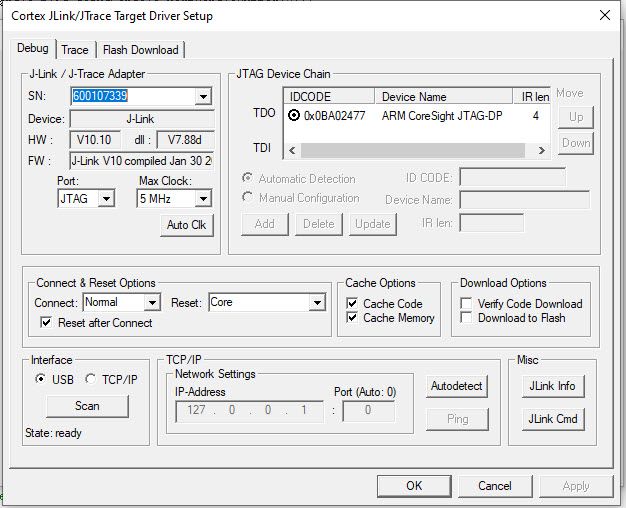Click the SN field value 600107339
This screenshot has width=626, height=508.
coord(100,96)
